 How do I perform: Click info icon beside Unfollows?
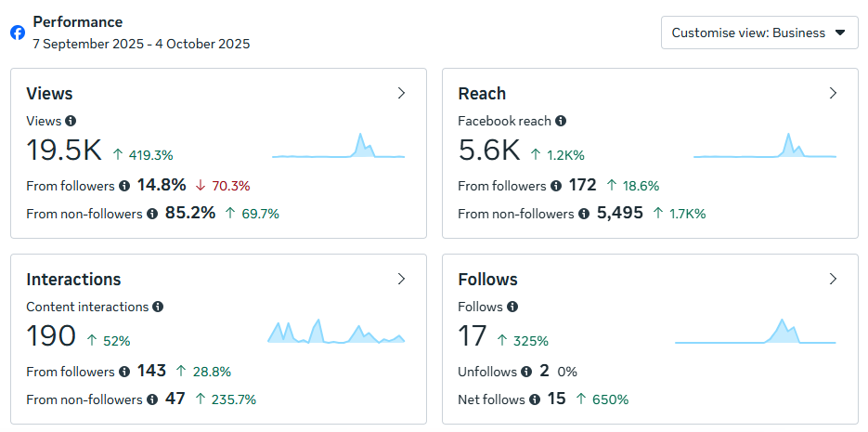pos(526,372)
